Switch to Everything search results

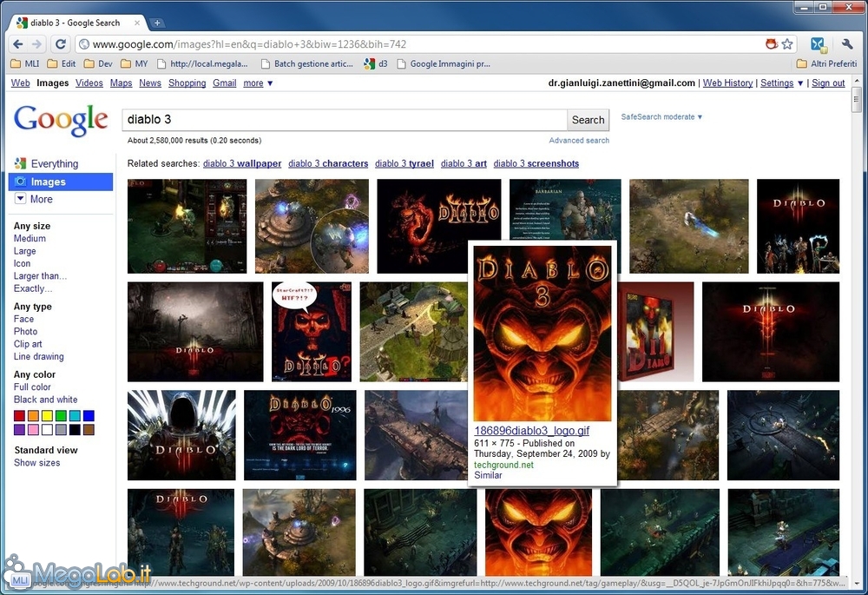click(x=54, y=164)
